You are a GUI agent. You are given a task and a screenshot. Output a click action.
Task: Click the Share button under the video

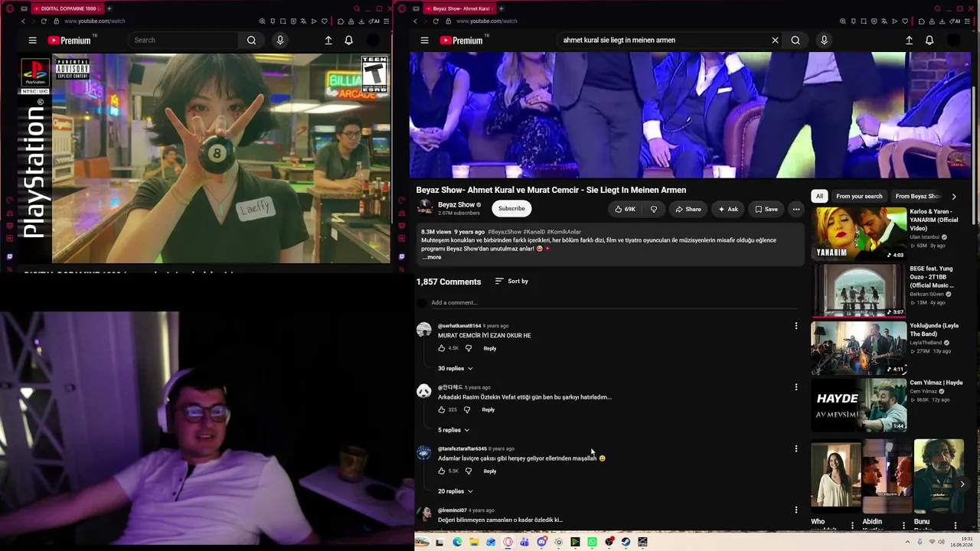pos(688,209)
